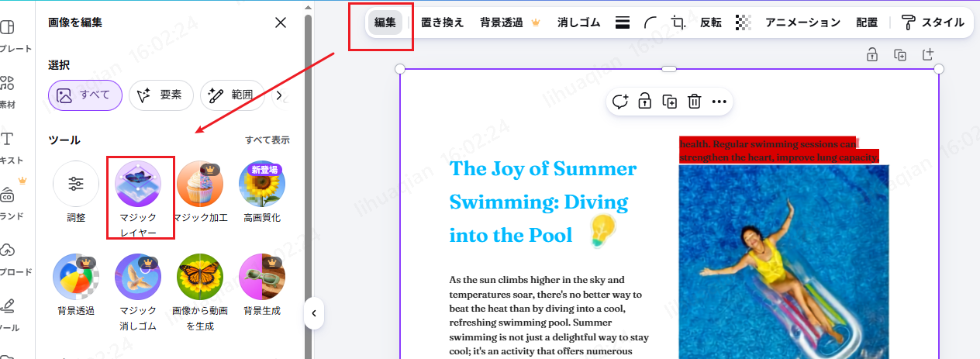Click the body paragraph starting As the sun
Viewport: 980px width, 359px height.
549,316
